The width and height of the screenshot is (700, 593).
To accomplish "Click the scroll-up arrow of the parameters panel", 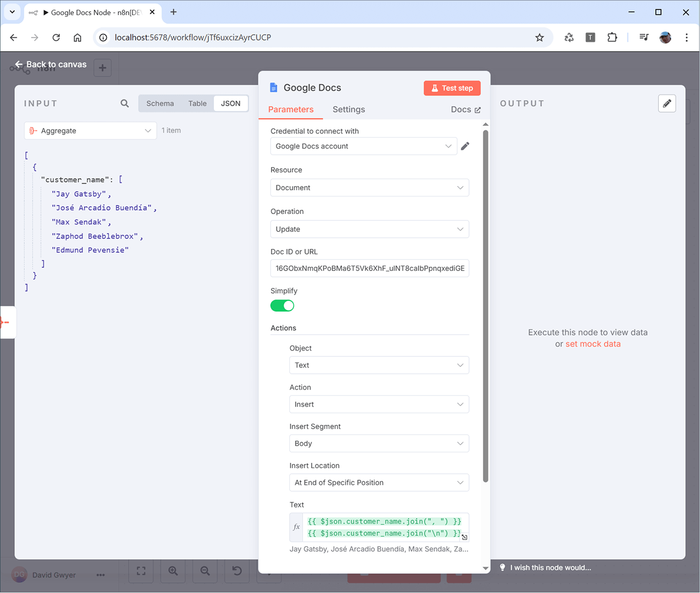I will coord(485,124).
